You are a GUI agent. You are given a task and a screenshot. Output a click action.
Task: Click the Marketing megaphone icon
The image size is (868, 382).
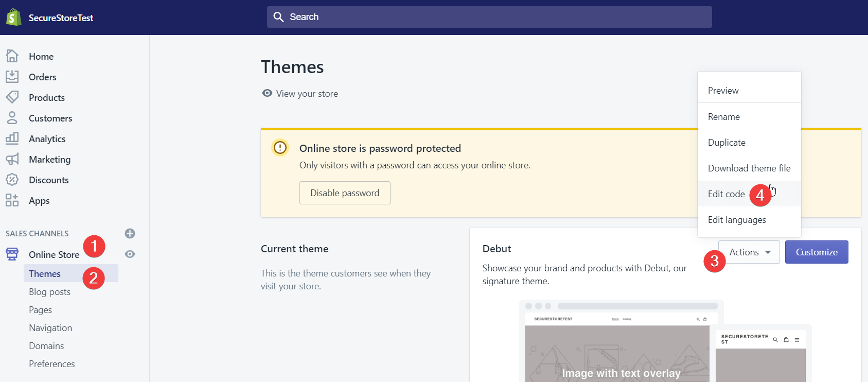click(x=12, y=159)
